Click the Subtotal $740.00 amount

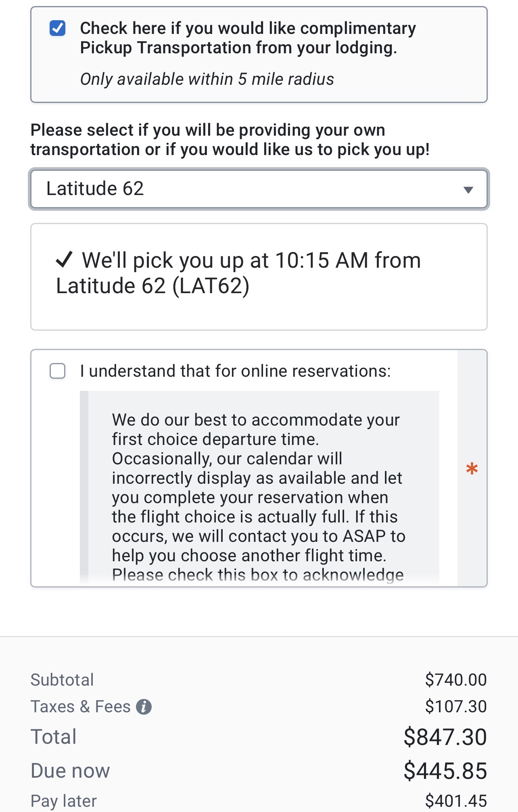pyautogui.click(x=456, y=680)
